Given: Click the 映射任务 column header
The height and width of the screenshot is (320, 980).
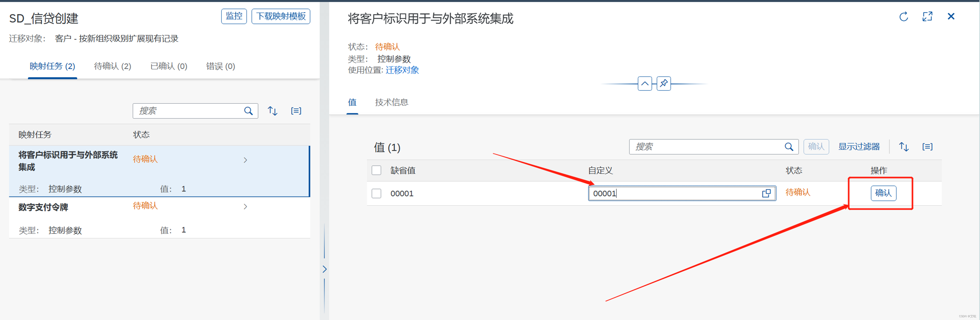Looking at the screenshot, I should click(x=35, y=135).
